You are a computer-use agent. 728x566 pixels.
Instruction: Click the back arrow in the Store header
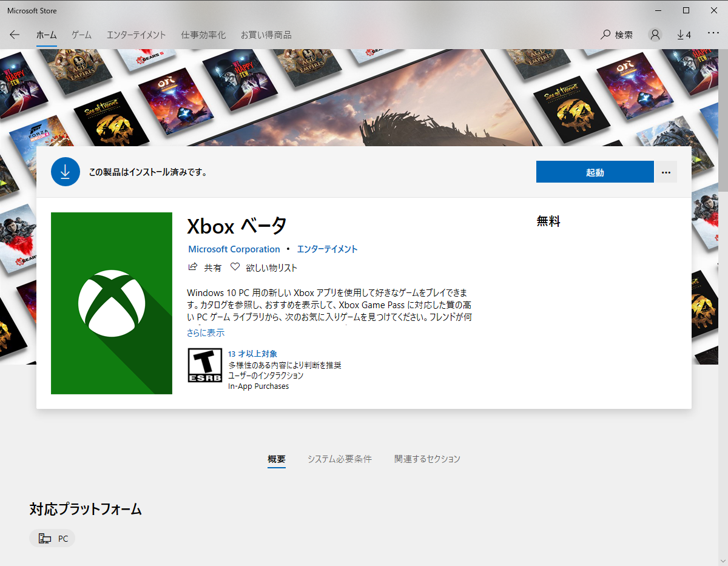click(15, 35)
